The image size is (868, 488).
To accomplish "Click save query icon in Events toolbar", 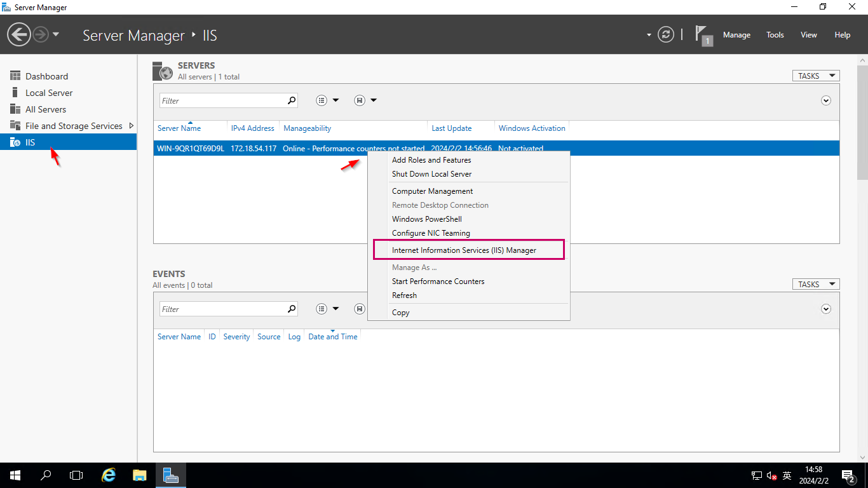I will (x=360, y=309).
